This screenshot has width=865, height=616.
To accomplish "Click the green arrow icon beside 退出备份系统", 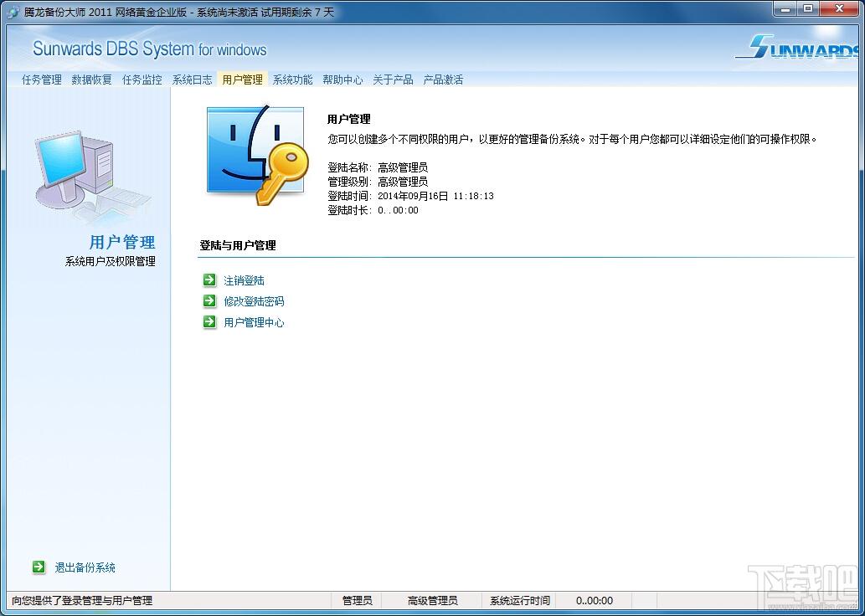I will [39, 567].
